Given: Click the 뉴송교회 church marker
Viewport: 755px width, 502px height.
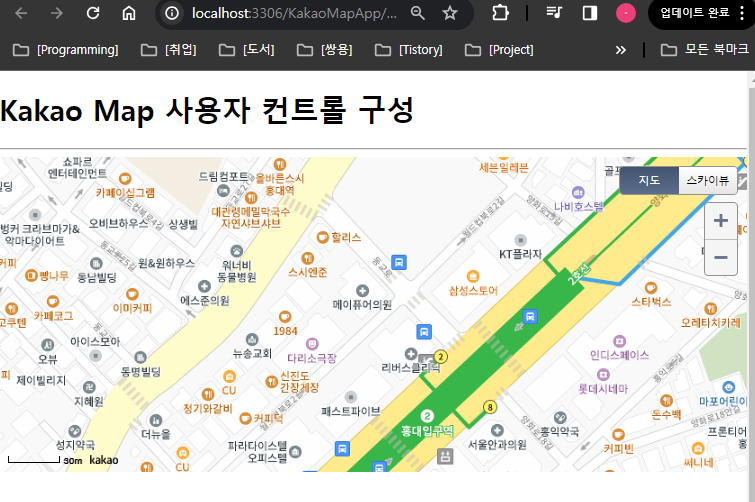Looking at the screenshot, I should (x=252, y=339).
